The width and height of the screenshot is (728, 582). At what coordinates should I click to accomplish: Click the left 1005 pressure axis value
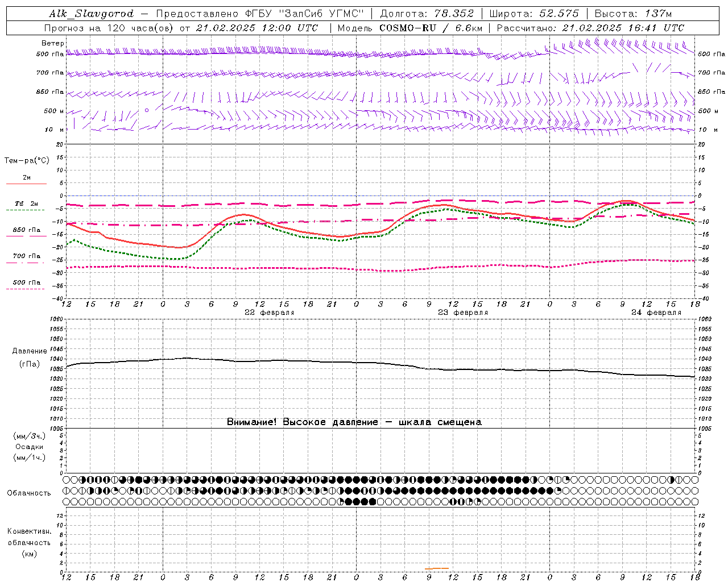click(x=57, y=429)
